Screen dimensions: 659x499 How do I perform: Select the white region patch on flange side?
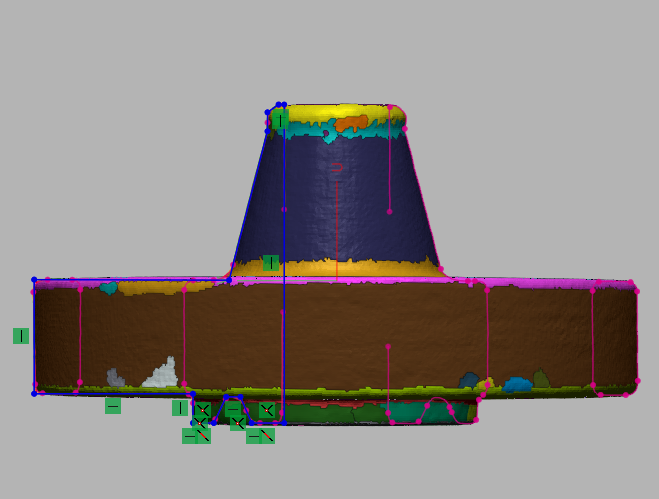pyautogui.click(x=161, y=374)
